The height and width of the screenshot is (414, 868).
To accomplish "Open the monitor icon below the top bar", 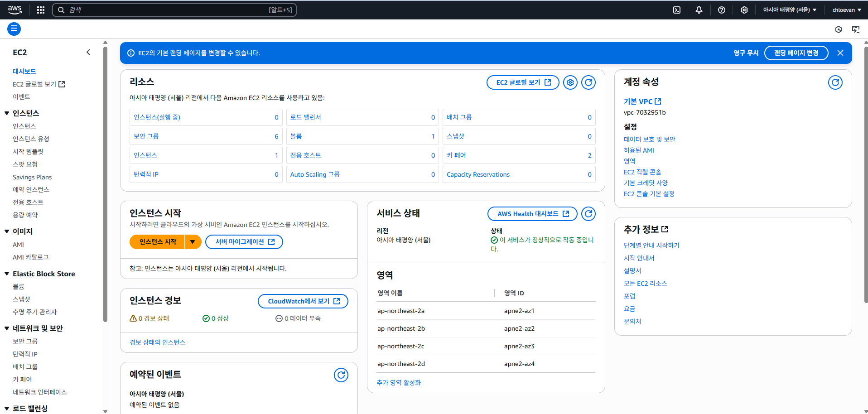I will point(856,29).
